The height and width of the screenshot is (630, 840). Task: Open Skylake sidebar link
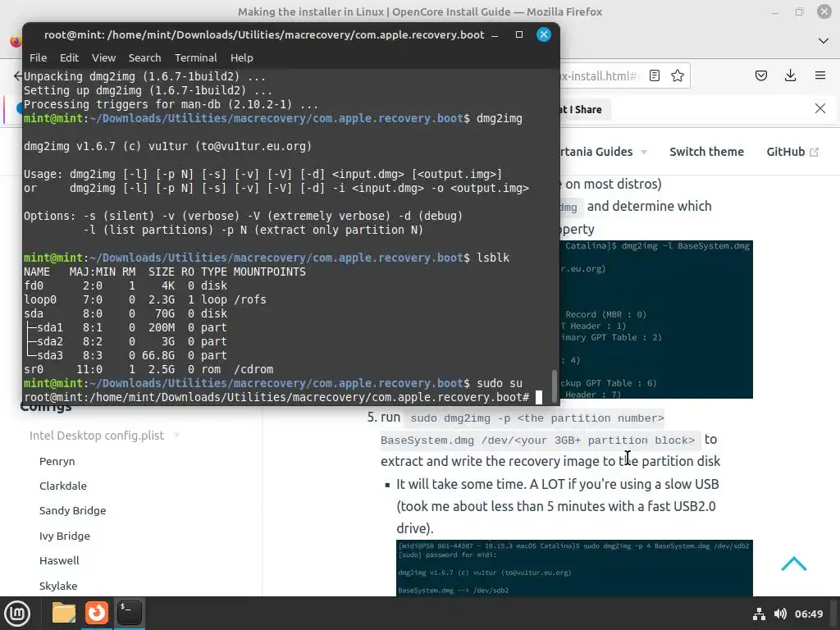[x=58, y=586]
